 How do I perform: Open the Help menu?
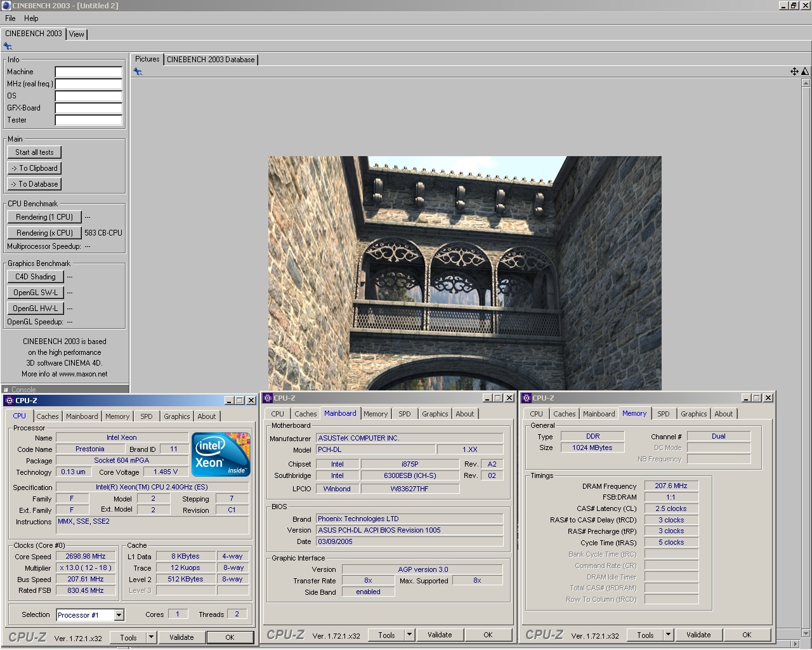click(31, 18)
